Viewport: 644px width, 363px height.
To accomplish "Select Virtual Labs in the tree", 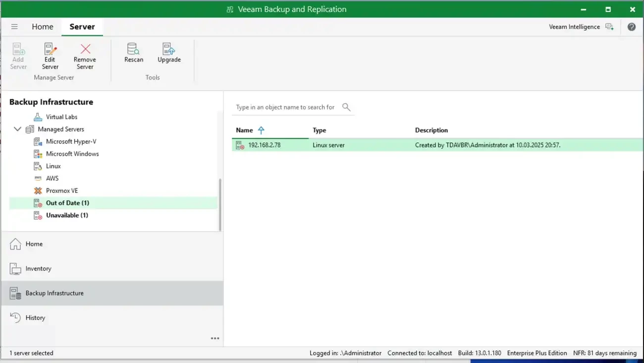I will click(62, 117).
